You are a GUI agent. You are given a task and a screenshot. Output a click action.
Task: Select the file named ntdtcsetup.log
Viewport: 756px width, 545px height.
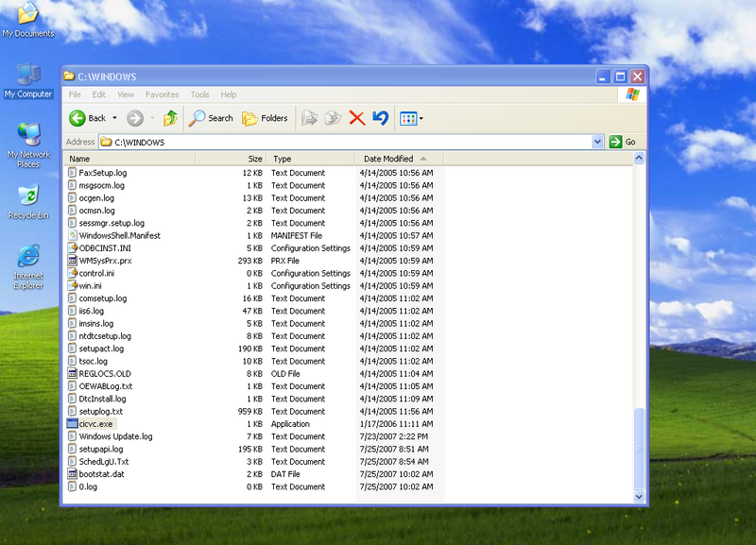(x=105, y=336)
